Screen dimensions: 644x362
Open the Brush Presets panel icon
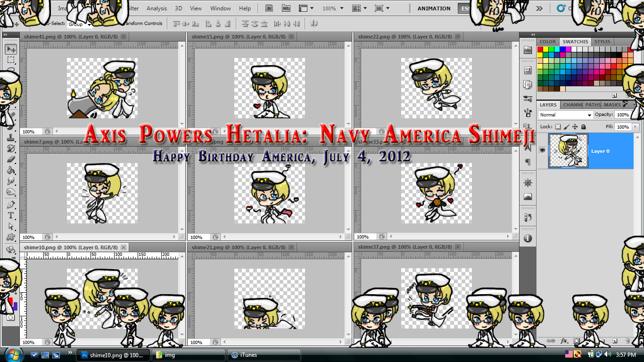[528, 99]
